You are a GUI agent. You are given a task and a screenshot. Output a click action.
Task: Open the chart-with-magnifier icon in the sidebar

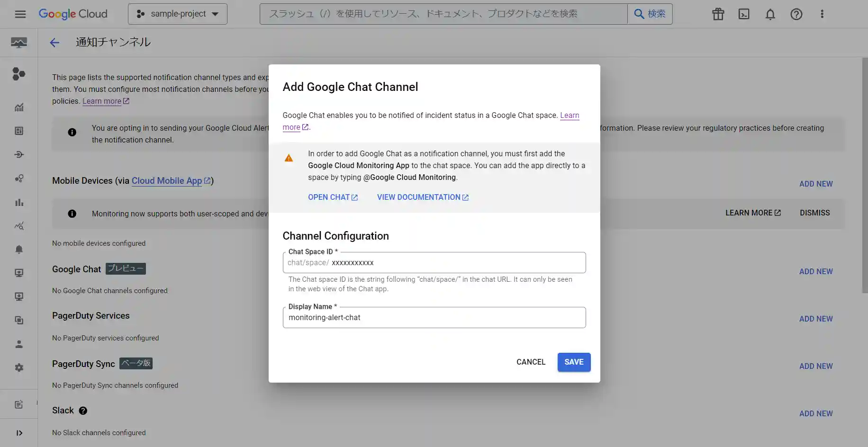tap(19, 226)
